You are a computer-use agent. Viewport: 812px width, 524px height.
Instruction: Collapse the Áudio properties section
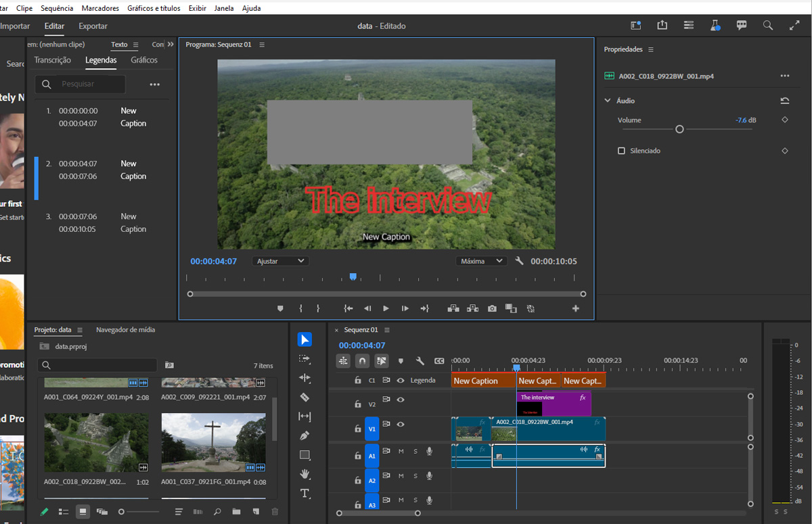pos(608,101)
